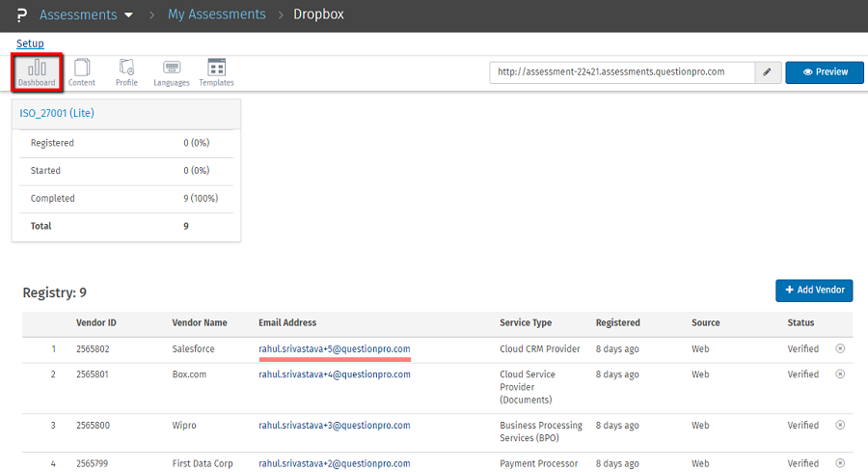Delete the Box.com vendor entry

839,375
